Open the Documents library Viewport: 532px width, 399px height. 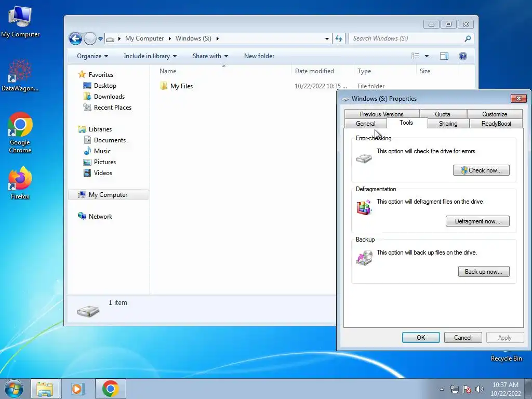[110, 140]
